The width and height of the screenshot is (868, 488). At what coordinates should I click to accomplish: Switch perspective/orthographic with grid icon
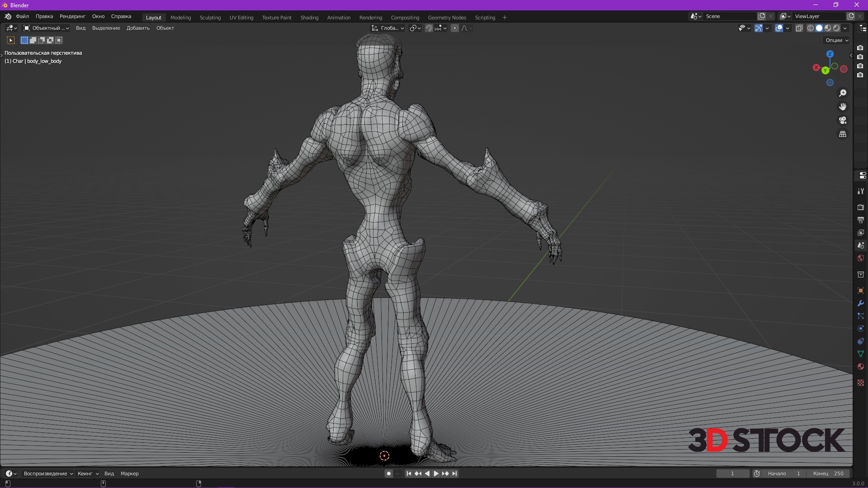point(843,134)
